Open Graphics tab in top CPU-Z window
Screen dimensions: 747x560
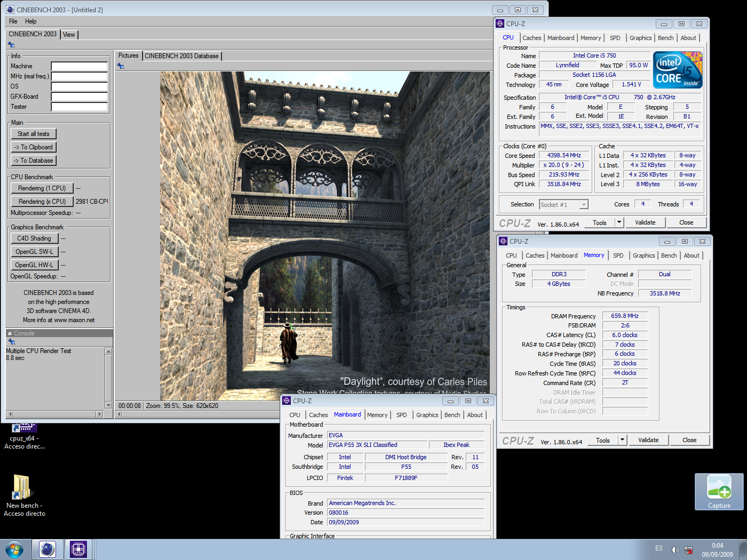(641, 38)
